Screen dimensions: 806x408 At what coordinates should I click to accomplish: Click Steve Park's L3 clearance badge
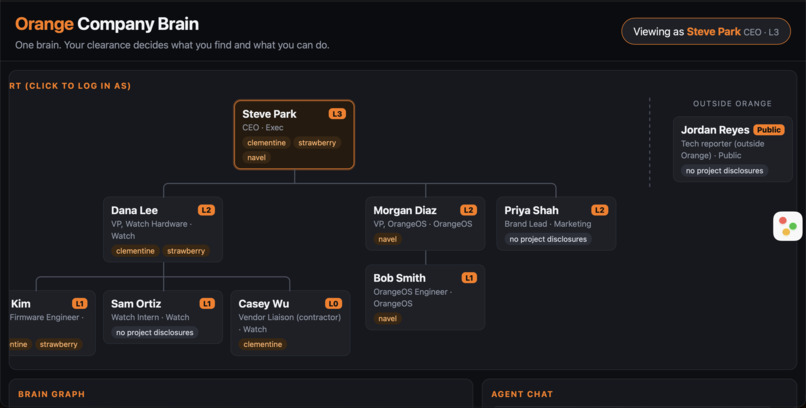tap(337, 114)
